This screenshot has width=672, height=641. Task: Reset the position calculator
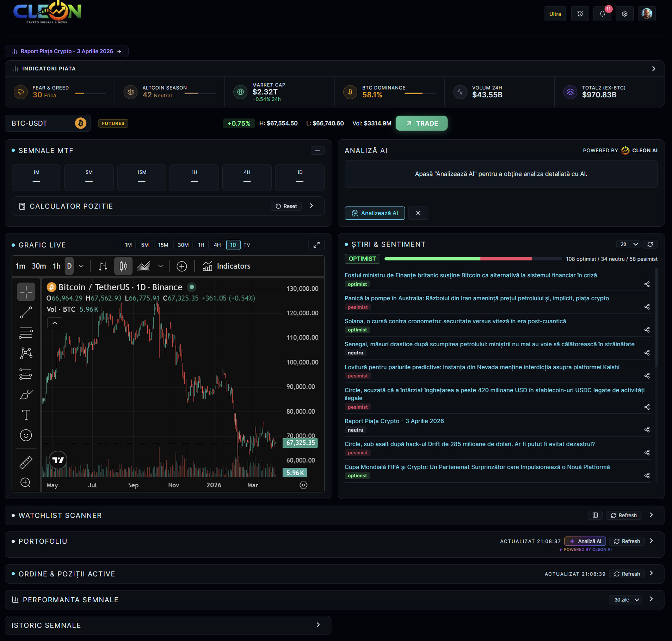tap(286, 206)
